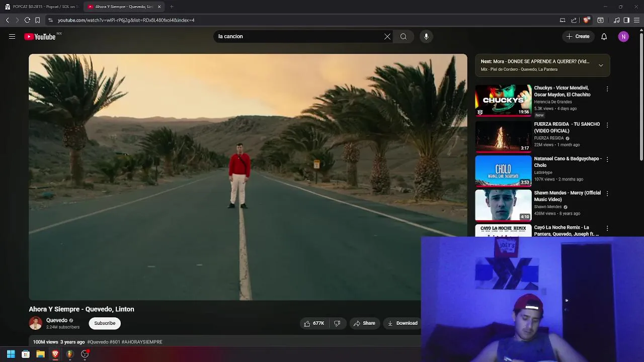
Task: Click title 'Natanael Cano & Badguychapo - Cholo'
Action: (568, 162)
